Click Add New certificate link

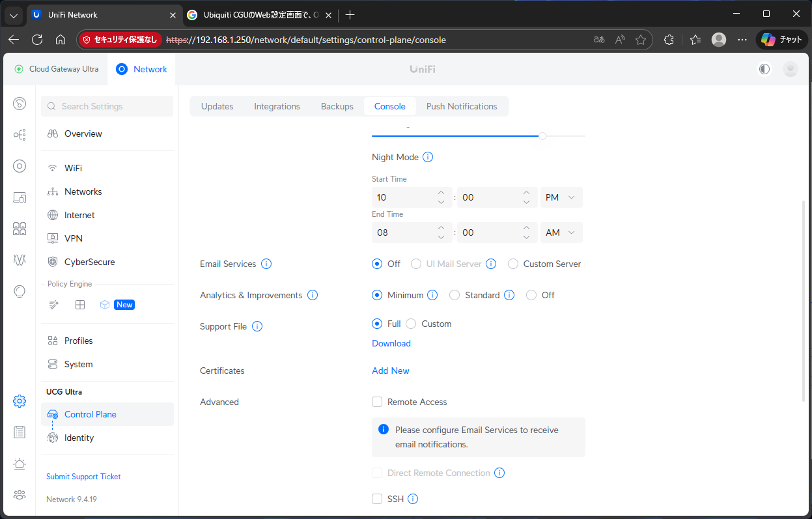click(391, 371)
